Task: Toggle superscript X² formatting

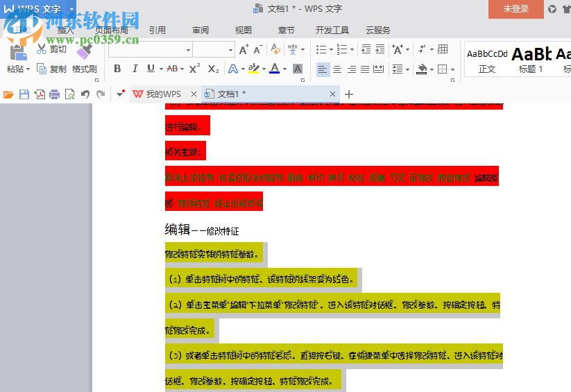Action: pyautogui.click(x=195, y=68)
